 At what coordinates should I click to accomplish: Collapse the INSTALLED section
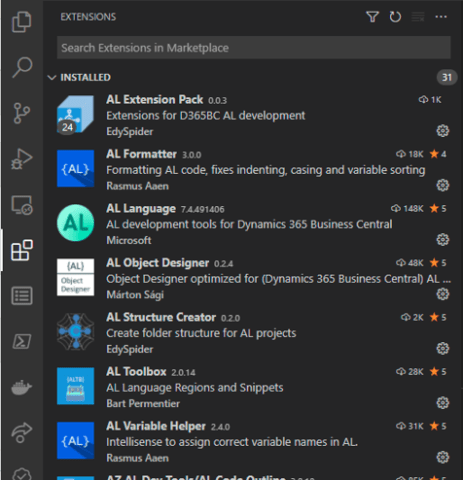[52, 78]
